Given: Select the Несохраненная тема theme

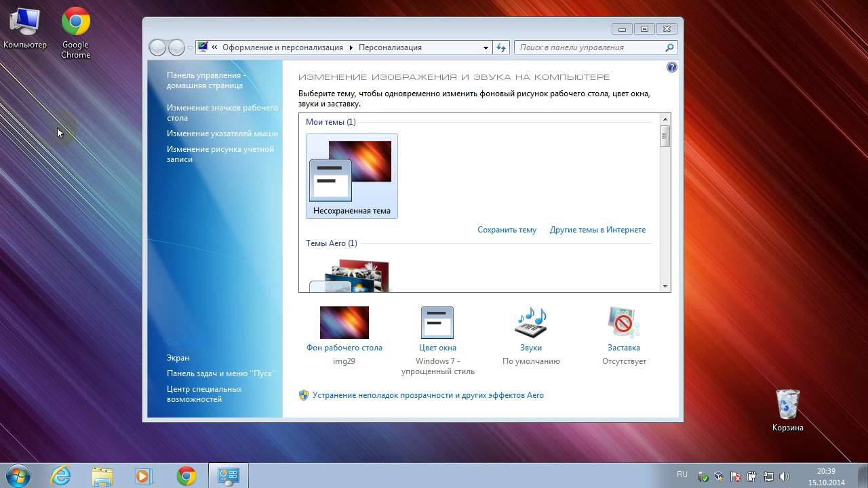Looking at the screenshot, I should pyautogui.click(x=352, y=176).
